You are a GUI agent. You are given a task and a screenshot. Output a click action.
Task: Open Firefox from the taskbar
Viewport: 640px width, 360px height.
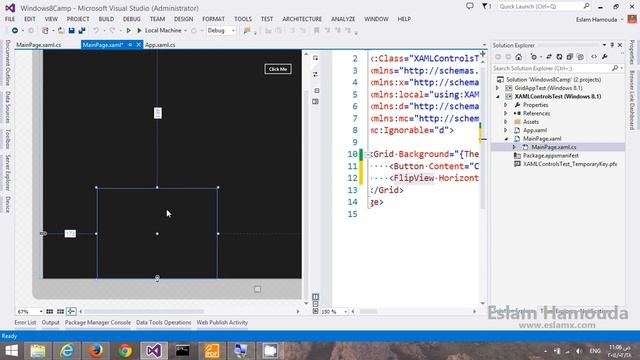(x=96, y=351)
